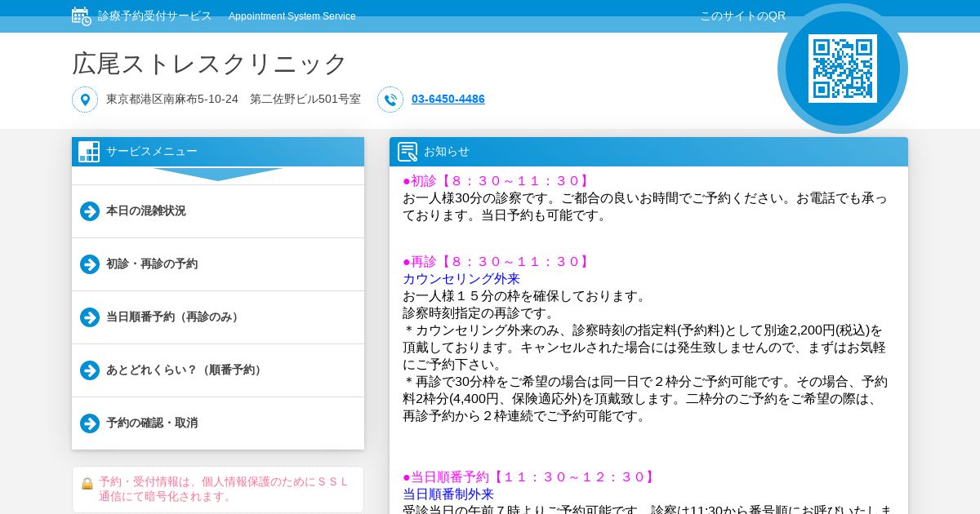Click the お一人様１５分の枠 line
This screenshot has height=514, width=980.
(x=525, y=296)
